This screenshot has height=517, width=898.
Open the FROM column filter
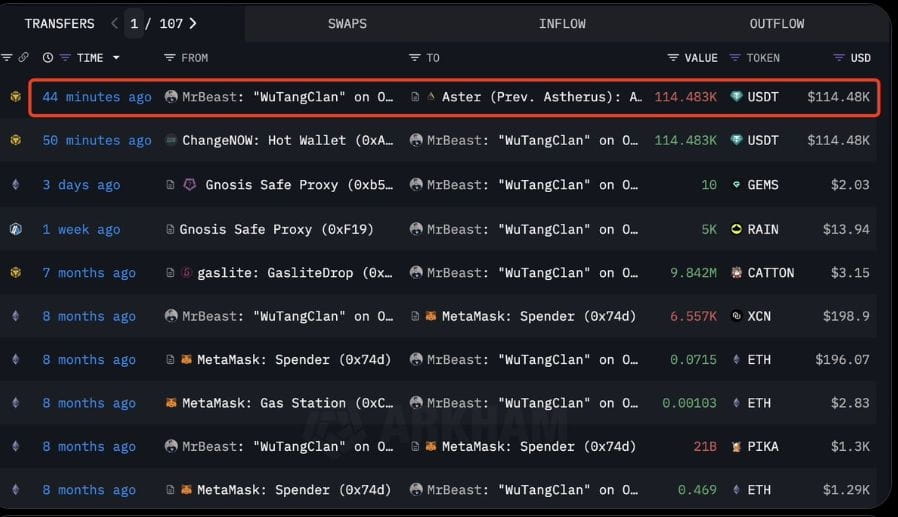click(x=170, y=58)
